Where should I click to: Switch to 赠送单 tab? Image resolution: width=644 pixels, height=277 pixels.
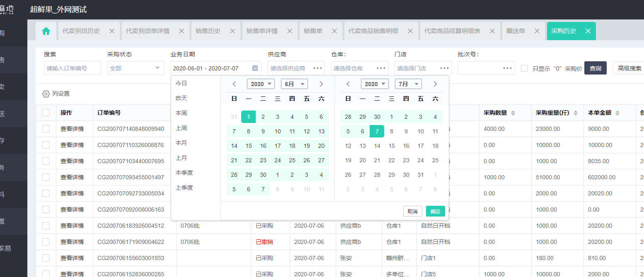coord(516,31)
